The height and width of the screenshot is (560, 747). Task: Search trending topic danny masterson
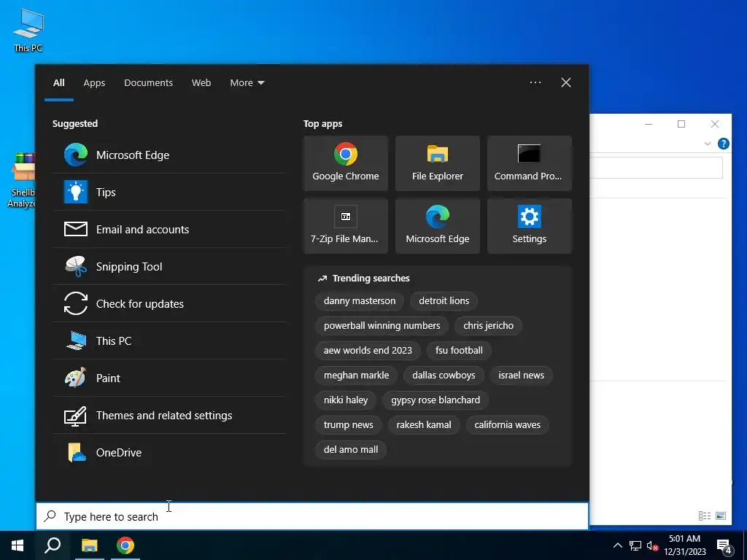pos(359,301)
